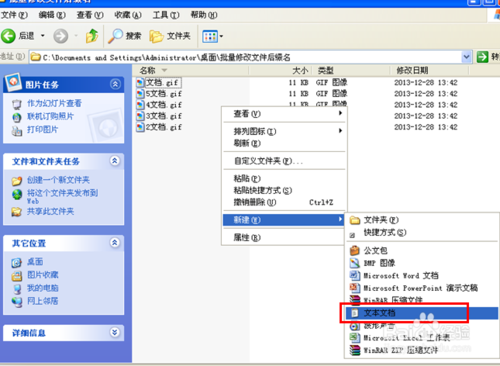Viewport: 500px width, 366px height.
Task: Open the Views icon dropdown
Action: pyautogui.click(x=212, y=36)
